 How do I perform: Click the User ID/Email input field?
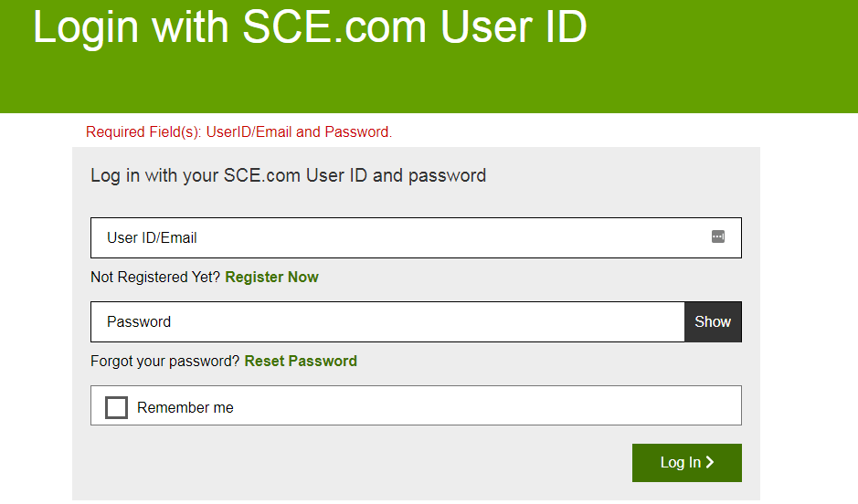tap(402, 237)
